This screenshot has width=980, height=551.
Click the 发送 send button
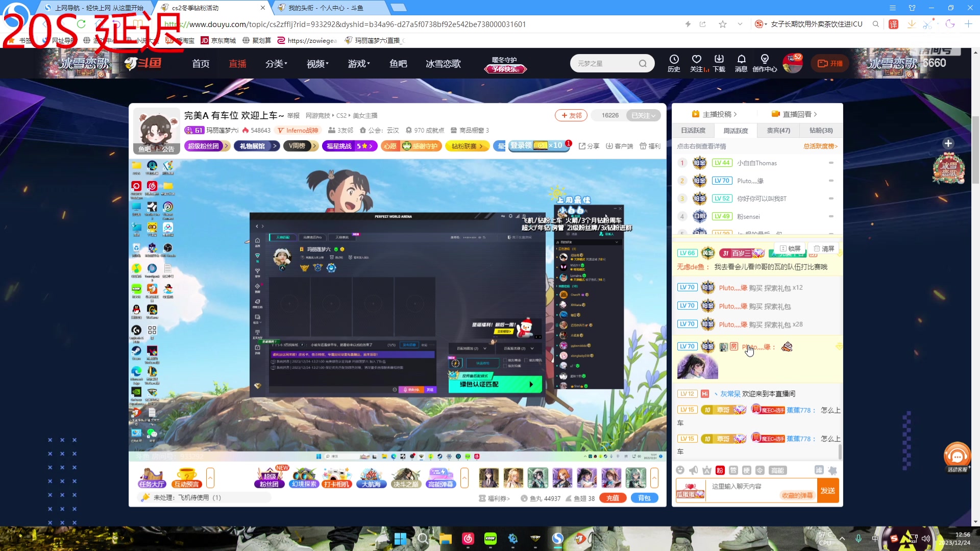pyautogui.click(x=828, y=491)
